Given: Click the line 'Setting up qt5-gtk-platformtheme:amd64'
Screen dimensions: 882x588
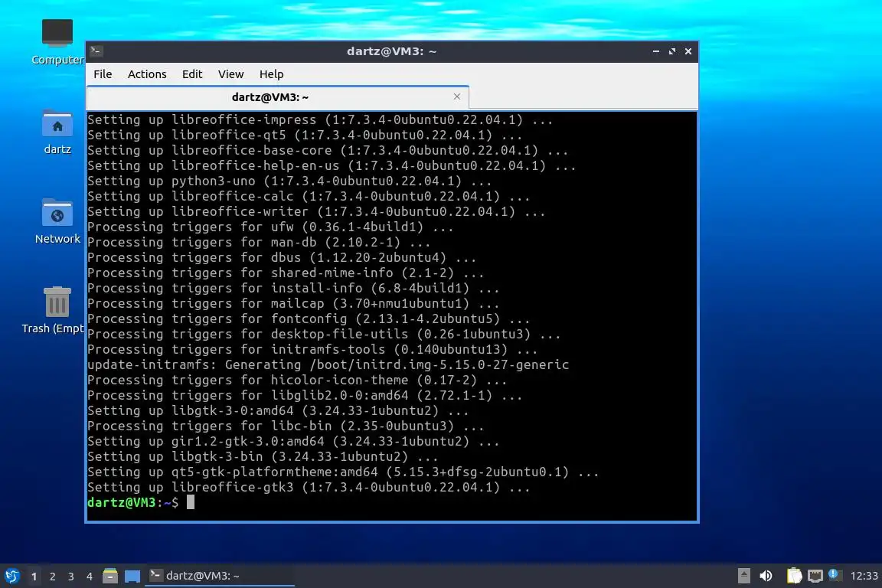Looking at the screenshot, I should pos(342,472).
